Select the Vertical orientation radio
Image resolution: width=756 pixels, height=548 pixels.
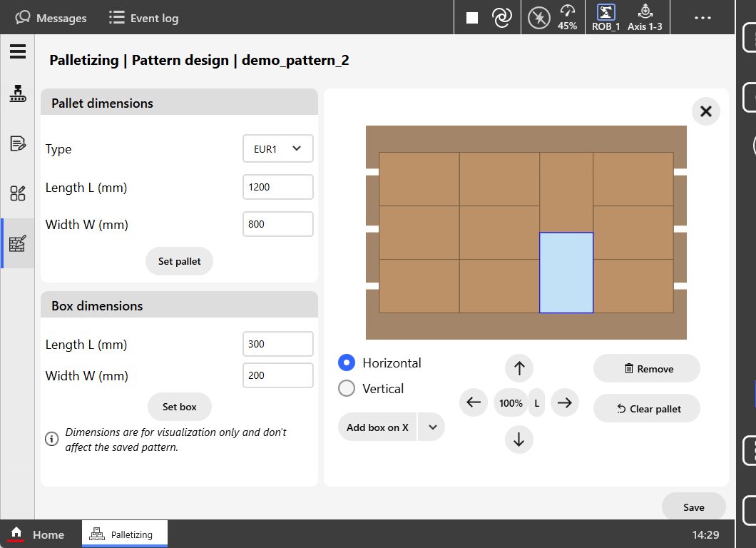pyautogui.click(x=347, y=388)
